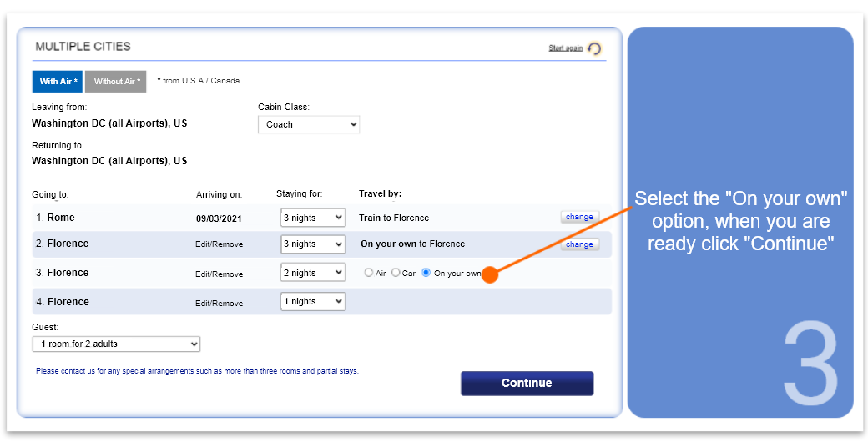
Task: Open nights dropdown for stop 2 Florence
Action: (312, 244)
